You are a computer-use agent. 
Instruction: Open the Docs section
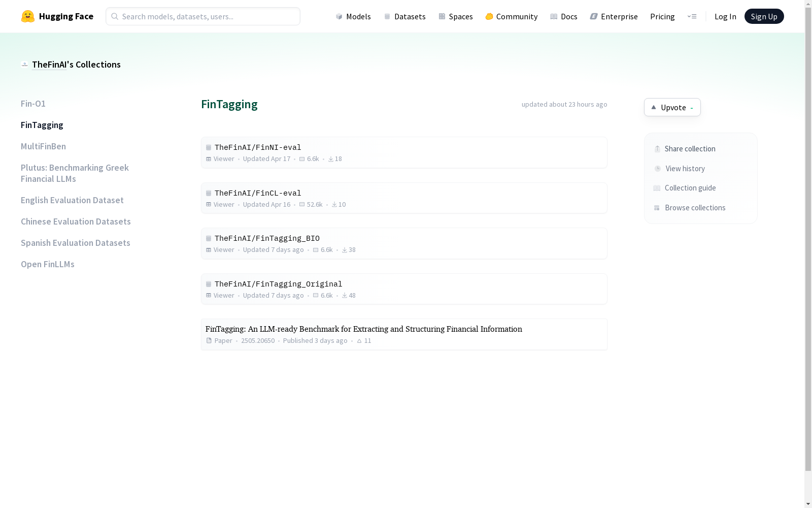[x=564, y=16]
